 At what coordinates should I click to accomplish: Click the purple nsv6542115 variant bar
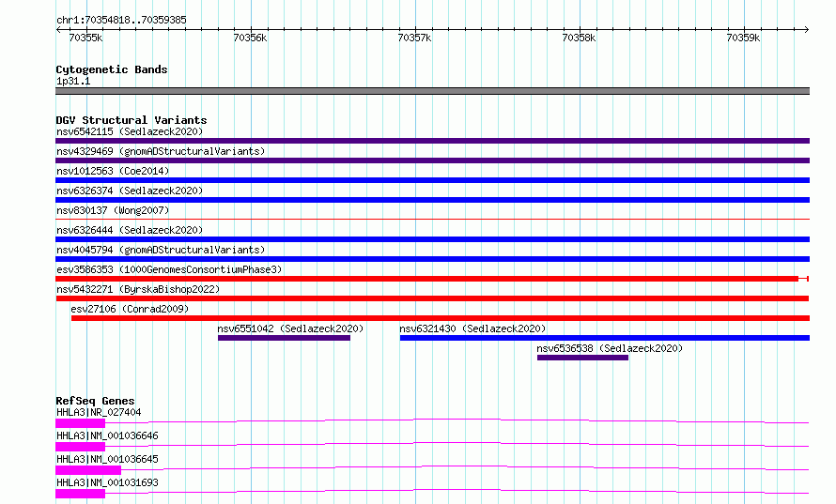(432, 141)
